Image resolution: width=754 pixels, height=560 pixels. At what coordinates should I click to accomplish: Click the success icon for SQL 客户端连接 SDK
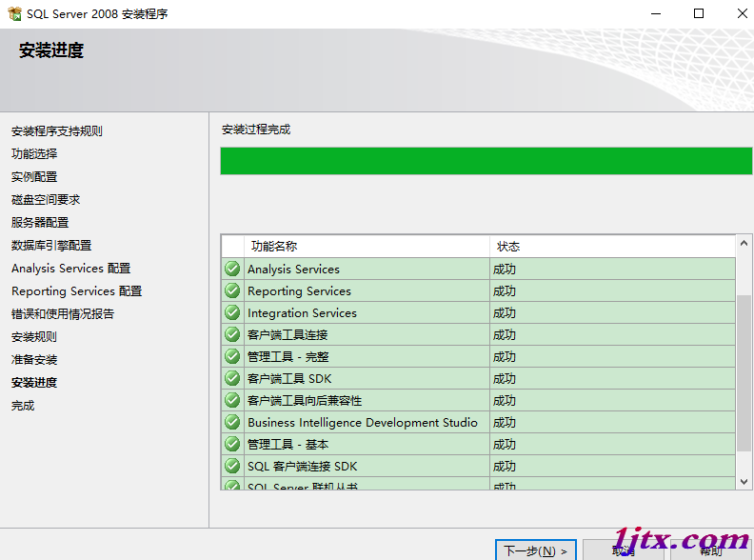coord(232,466)
